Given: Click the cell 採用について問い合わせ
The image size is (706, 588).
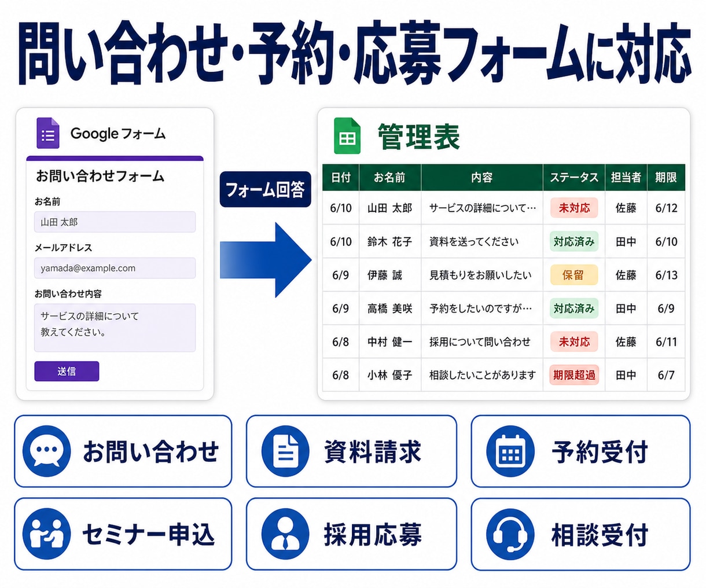Looking at the screenshot, I should point(482,342).
